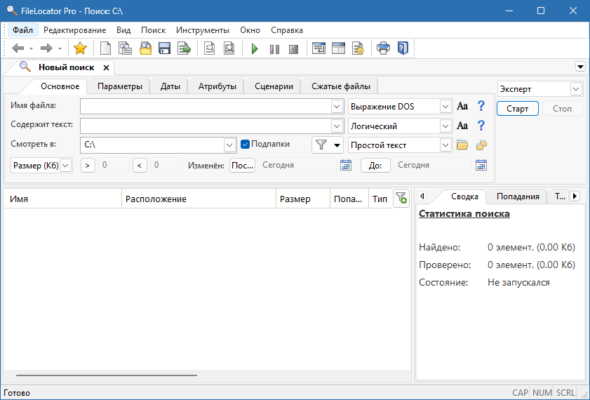Go back with the left arrow toolbar icon

(x=18, y=48)
